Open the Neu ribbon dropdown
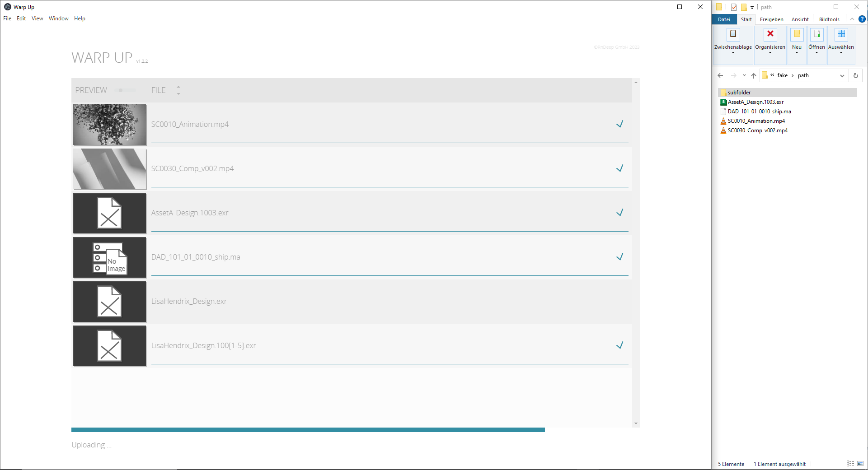The image size is (868, 470). click(797, 53)
